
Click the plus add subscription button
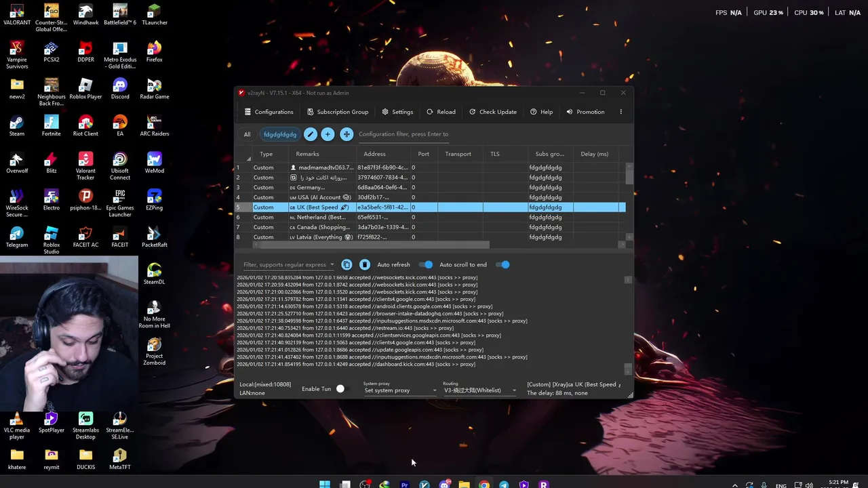point(328,134)
